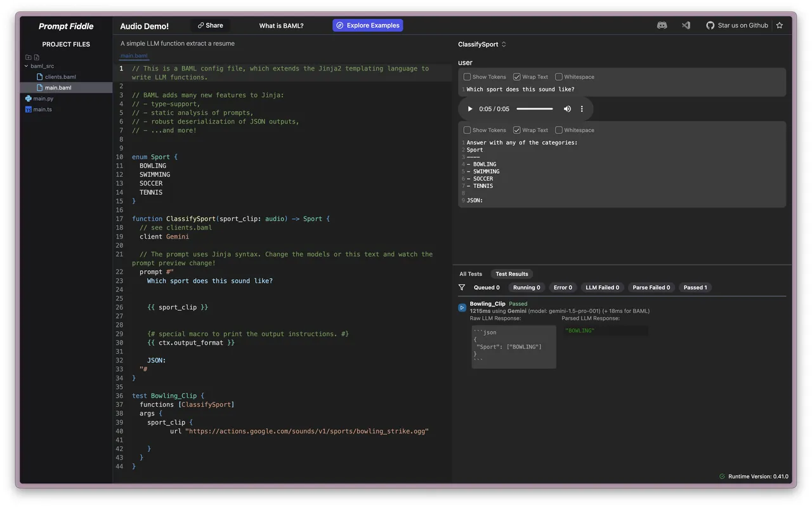Click the link icon on the Share button
Screen dimensions: 812x507
tap(200, 25)
